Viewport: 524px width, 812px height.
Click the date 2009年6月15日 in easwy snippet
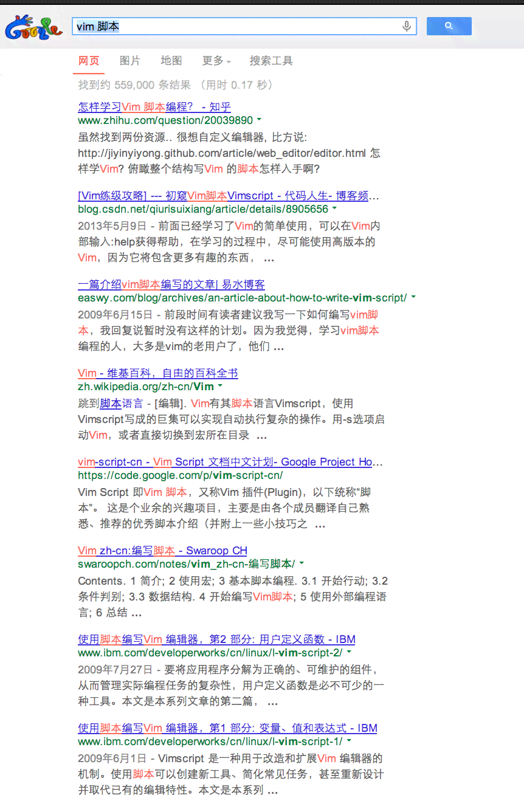[115, 315]
